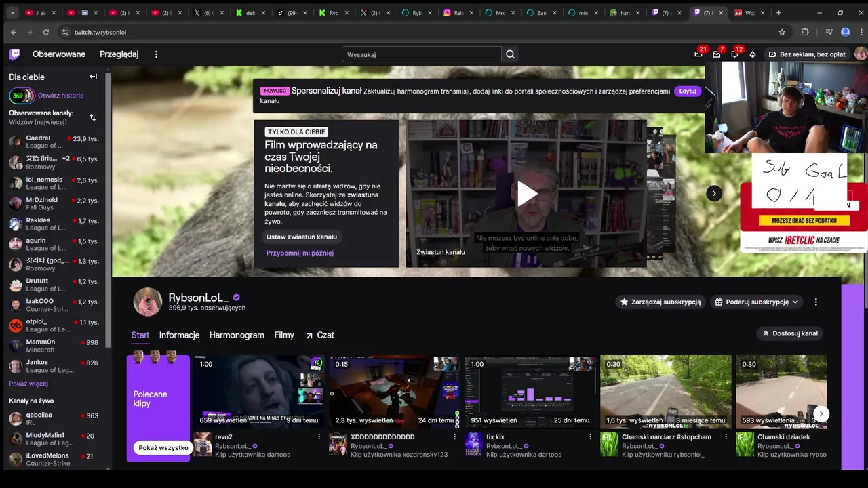Switch to the Informacje tab
Screen dimensions: 868x488
click(179, 335)
